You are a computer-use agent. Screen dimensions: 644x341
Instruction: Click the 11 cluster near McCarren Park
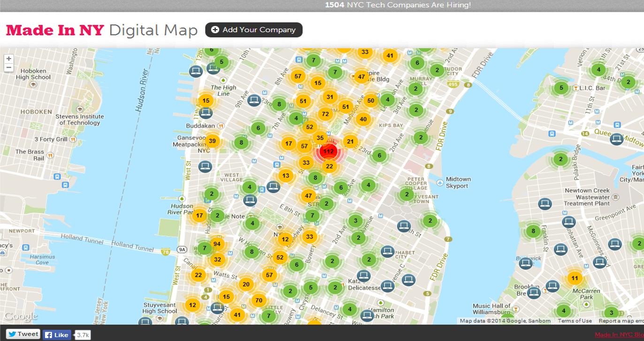point(575,278)
